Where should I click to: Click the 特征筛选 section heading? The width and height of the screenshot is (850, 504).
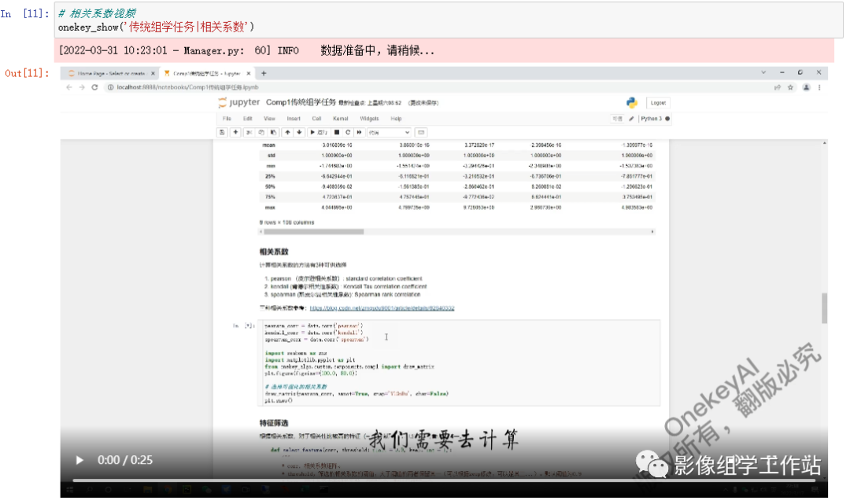tap(274, 423)
